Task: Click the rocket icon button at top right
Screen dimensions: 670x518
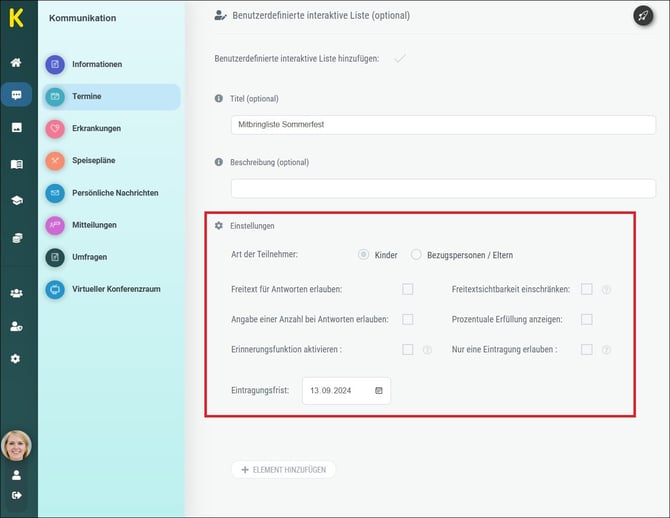Action: (x=643, y=16)
